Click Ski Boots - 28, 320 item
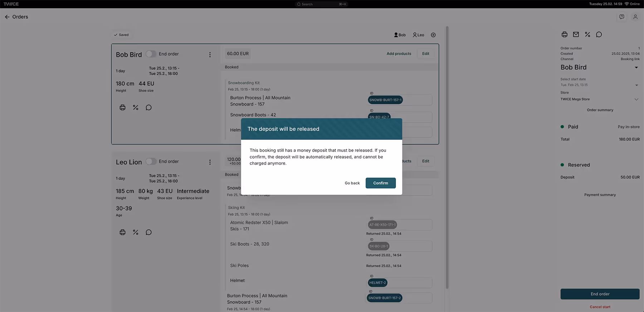Screen dimensions: 644x312 click(x=249, y=244)
